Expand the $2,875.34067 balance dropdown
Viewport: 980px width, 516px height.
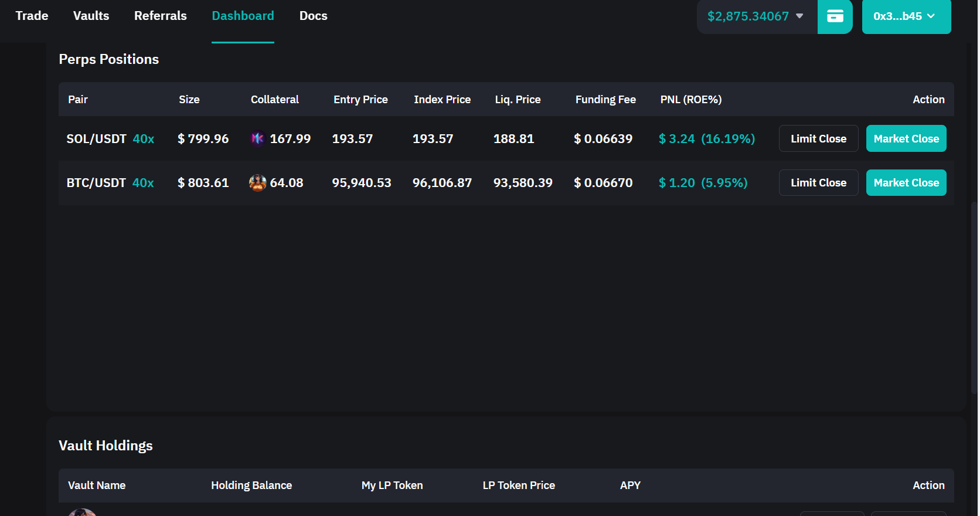(756, 16)
